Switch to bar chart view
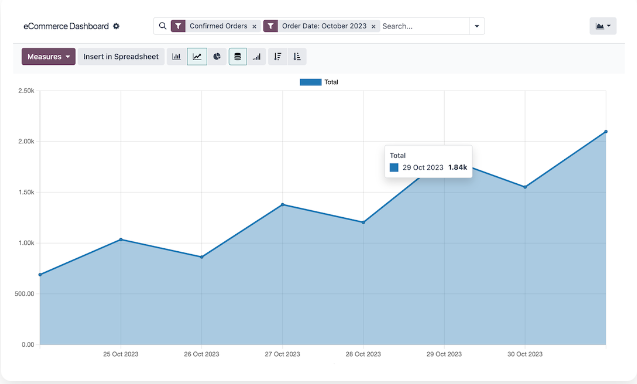637x384 pixels. [176, 56]
